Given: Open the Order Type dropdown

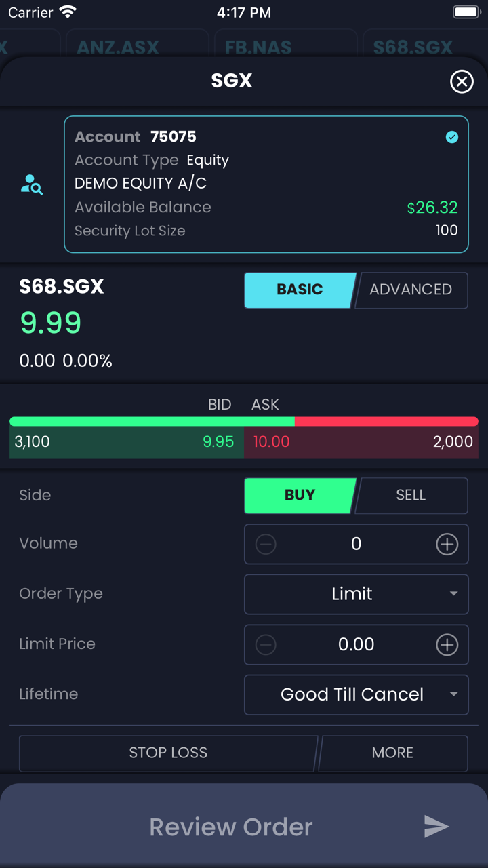Looking at the screenshot, I should (356, 594).
